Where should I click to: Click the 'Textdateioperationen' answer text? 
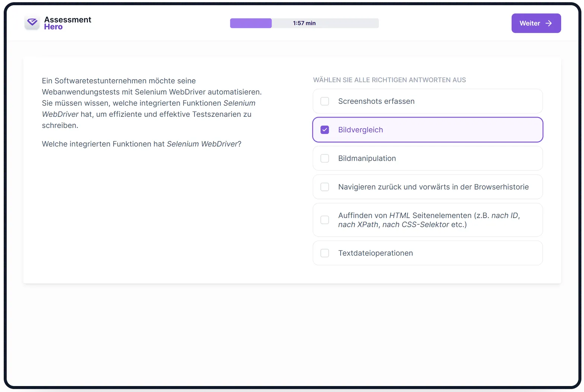point(376,253)
